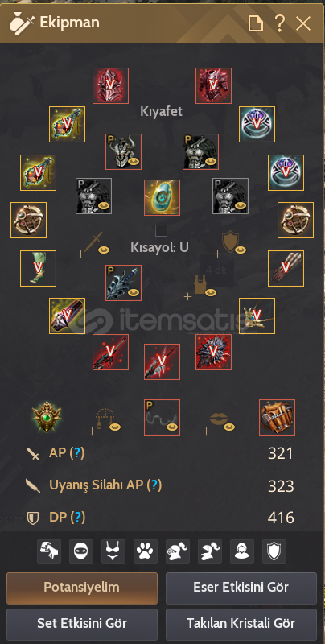Click the green gem crest medal icon
Viewport: 325px width, 644px height.
click(47, 417)
